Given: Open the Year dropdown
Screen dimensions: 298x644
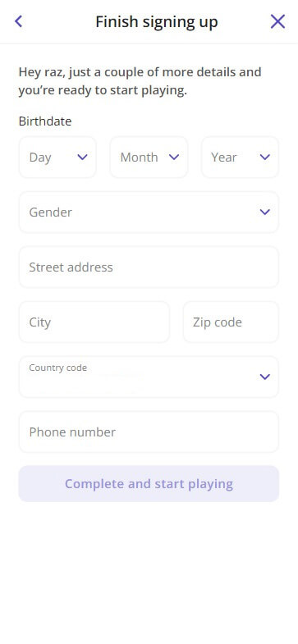Looking at the screenshot, I should tap(240, 158).
